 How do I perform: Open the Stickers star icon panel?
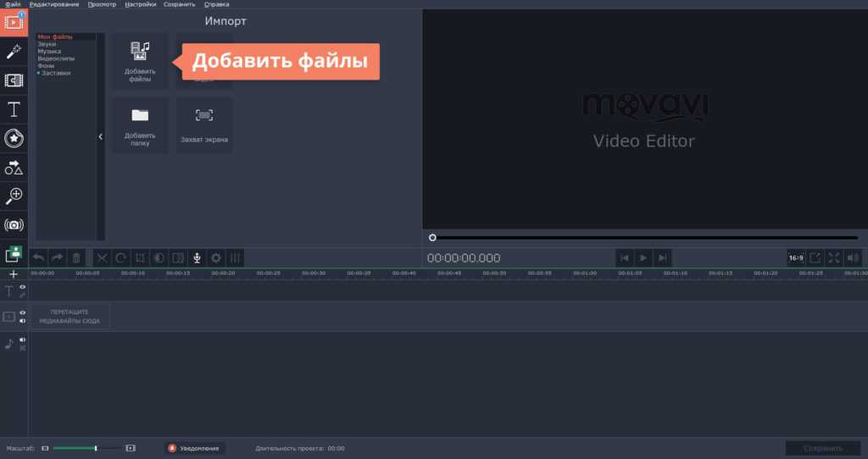[14, 138]
